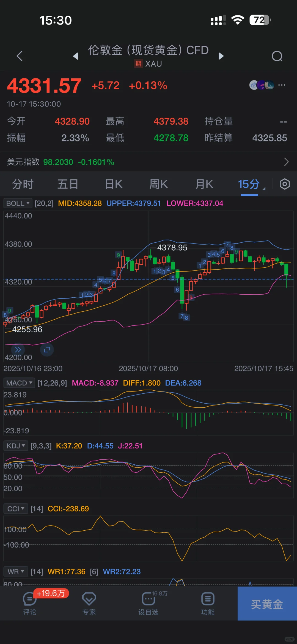Tap the 期 XAU symbol label

coord(148,64)
